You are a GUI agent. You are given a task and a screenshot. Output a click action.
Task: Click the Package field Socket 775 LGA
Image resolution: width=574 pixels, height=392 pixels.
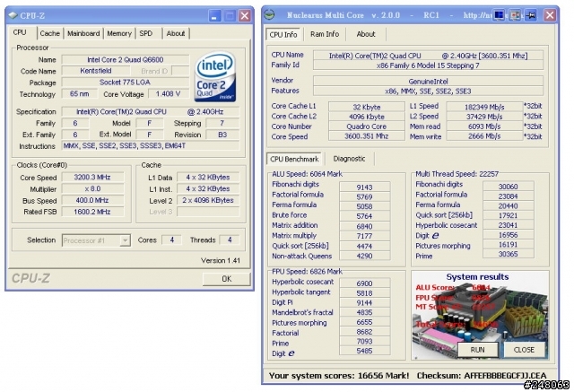point(126,82)
